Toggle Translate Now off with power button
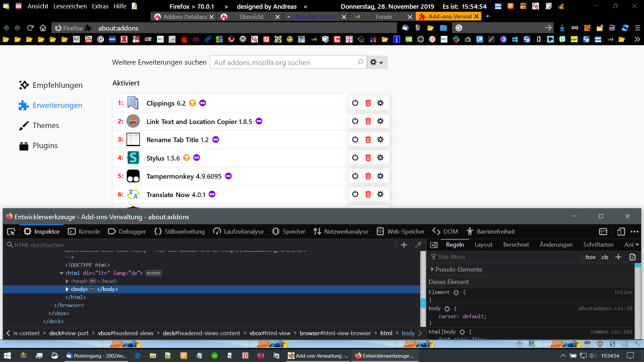This screenshot has width=644, height=362. [x=355, y=194]
